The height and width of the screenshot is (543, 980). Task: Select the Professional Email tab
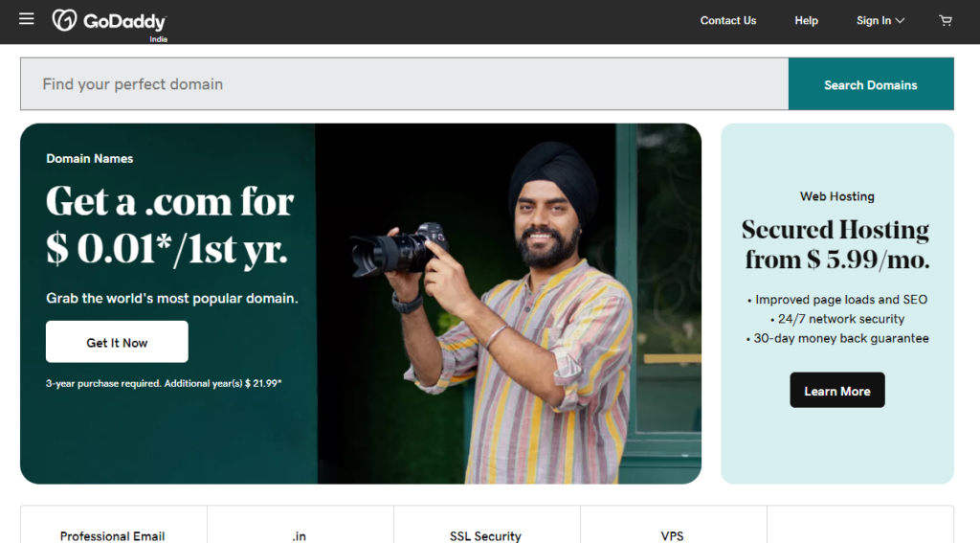(113, 535)
